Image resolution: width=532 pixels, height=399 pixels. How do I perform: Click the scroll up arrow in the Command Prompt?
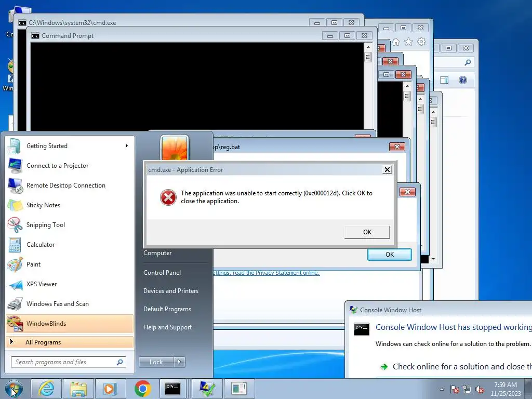click(368, 47)
